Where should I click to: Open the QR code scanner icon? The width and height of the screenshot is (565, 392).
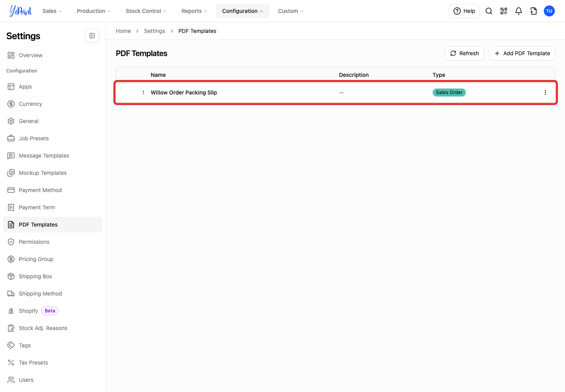click(x=504, y=11)
